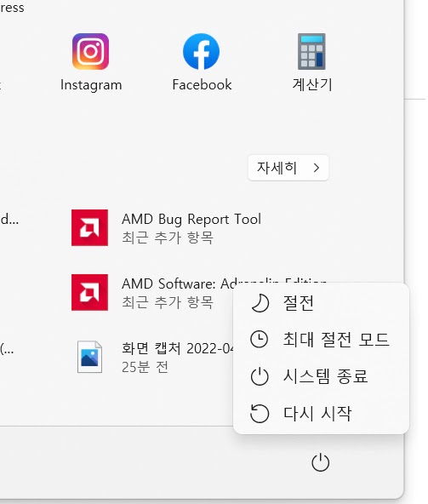Click the 25분 전 timestamp text
Screen dimensions: 428x504
[145, 367]
